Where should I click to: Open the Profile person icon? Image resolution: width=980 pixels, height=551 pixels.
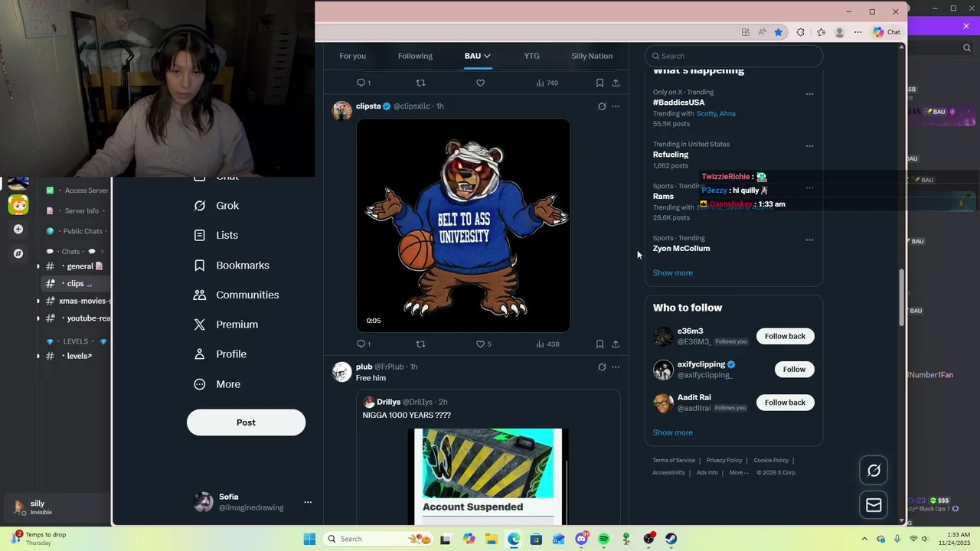pos(200,354)
